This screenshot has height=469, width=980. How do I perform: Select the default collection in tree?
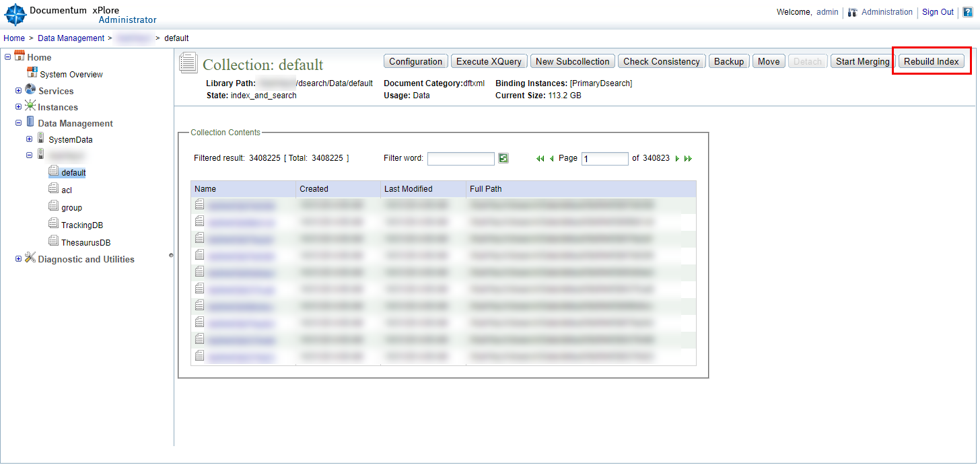point(73,173)
